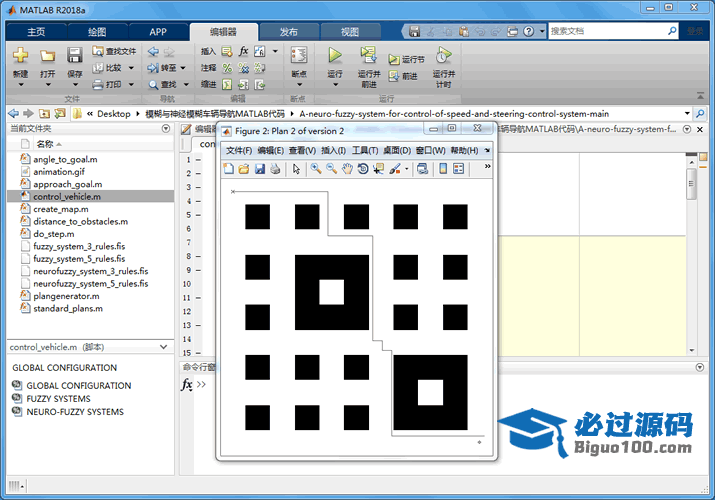Select the Rotate 3D tool

pyautogui.click(x=363, y=169)
